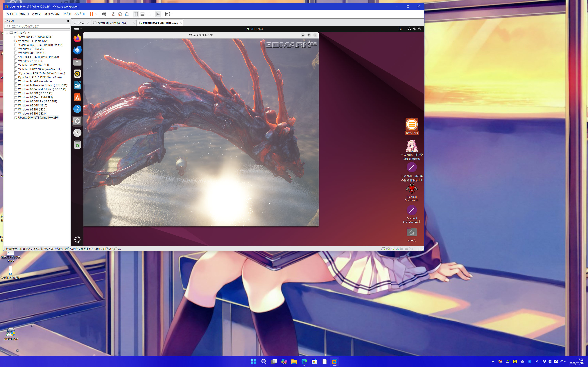The width and height of the screenshot is (588, 367).
Task: Take a snapshot of this virtual machine
Action: pos(113,14)
